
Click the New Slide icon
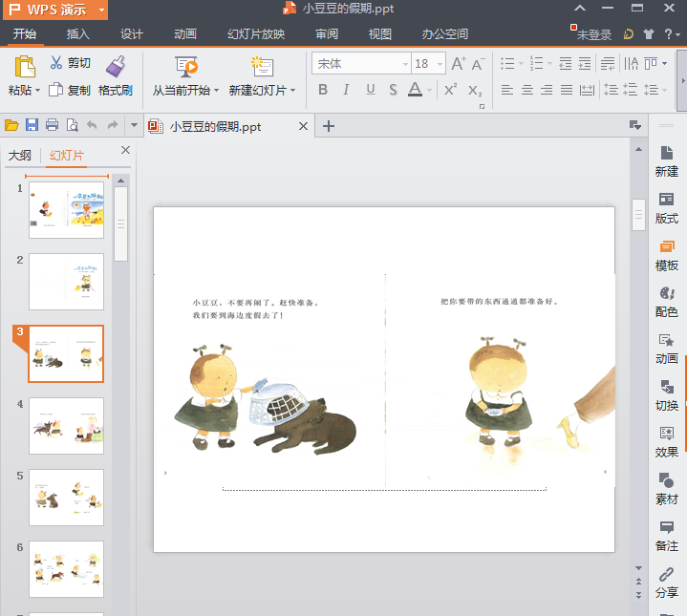pos(262,67)
